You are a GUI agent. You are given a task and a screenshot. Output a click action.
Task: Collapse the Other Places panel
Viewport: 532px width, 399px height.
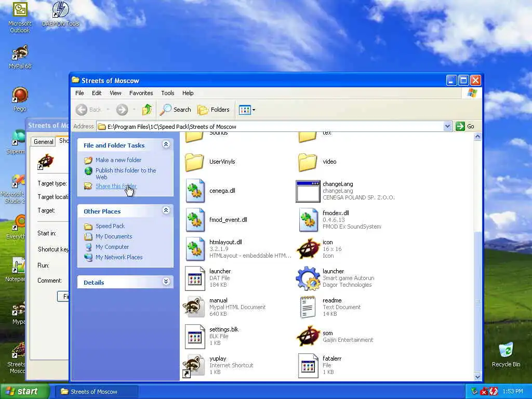(x=166, y=210)
